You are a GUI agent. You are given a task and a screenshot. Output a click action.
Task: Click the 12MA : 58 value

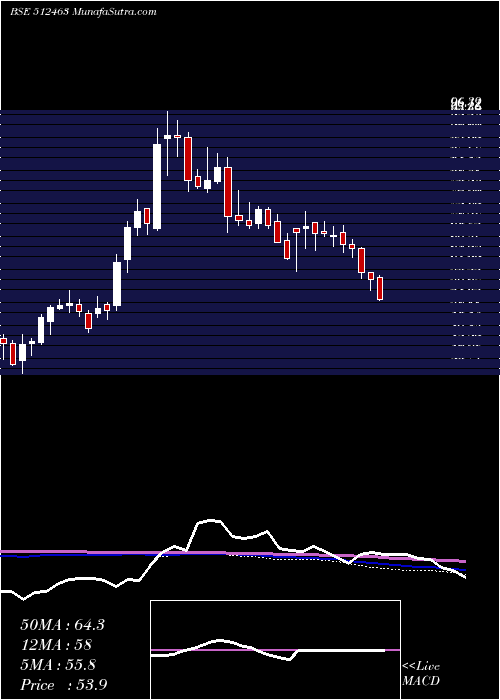pos(56,645)
